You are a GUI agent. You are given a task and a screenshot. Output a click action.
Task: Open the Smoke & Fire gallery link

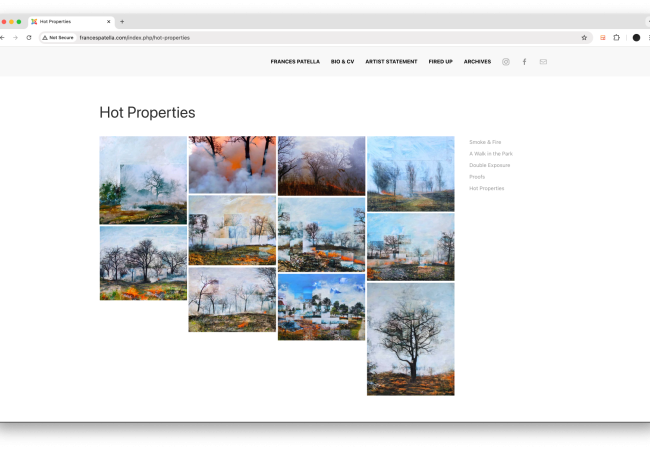(485, 142)
